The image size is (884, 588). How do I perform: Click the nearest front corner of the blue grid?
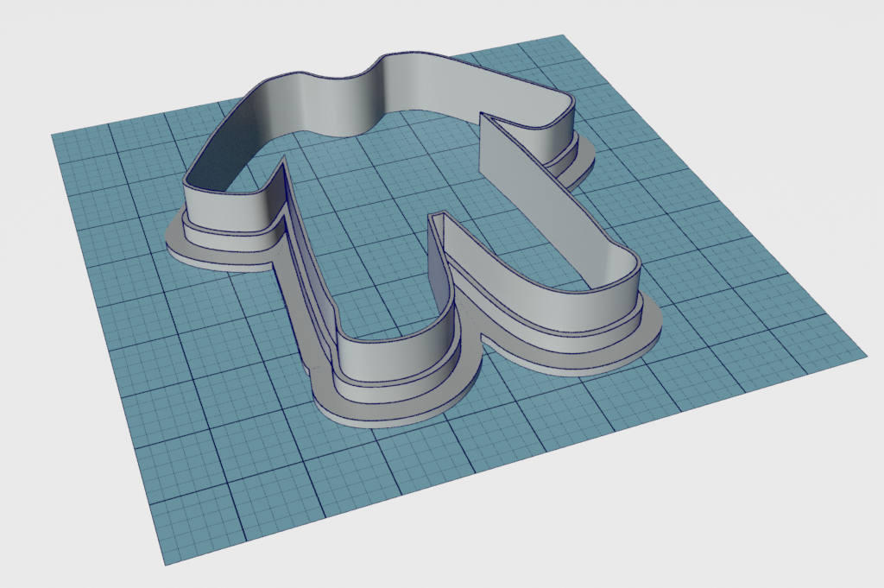pos(164,564)
